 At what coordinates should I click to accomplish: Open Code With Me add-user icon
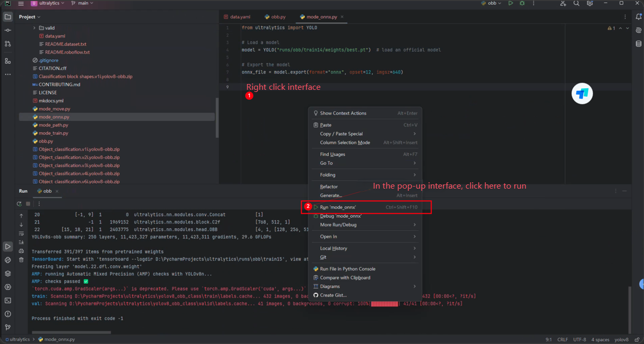(563, 3)
